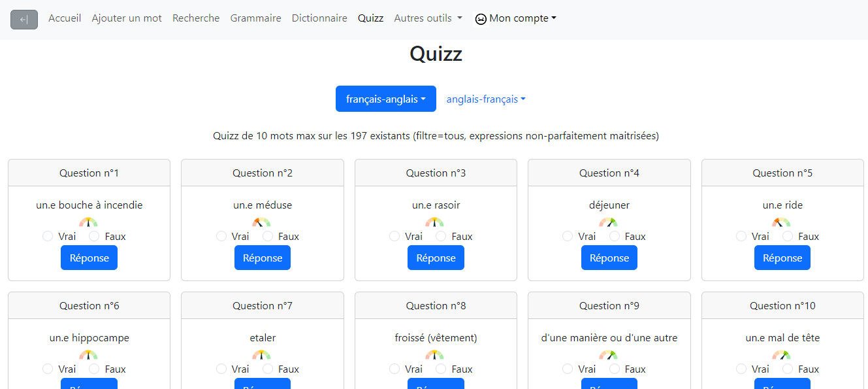Click 'Réponse' button for Question n°2
868x389 pixels.
point(262,258)
